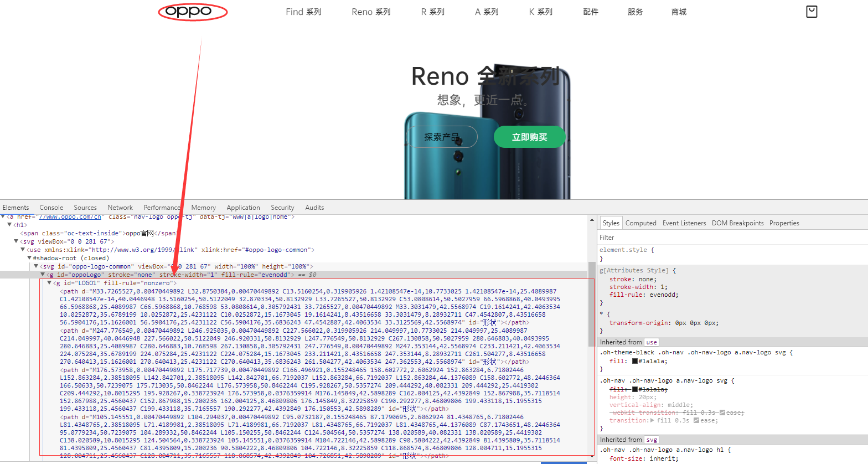The width and height of the screenshot is (868, 464).
Task: Collapse the h1 node
Action: pos(9,225)
